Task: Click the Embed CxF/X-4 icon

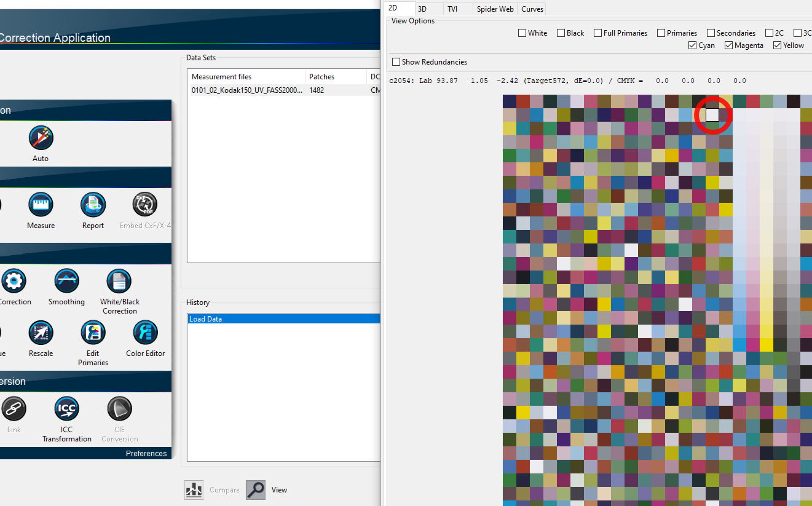Action: click(x=145, y=205)
